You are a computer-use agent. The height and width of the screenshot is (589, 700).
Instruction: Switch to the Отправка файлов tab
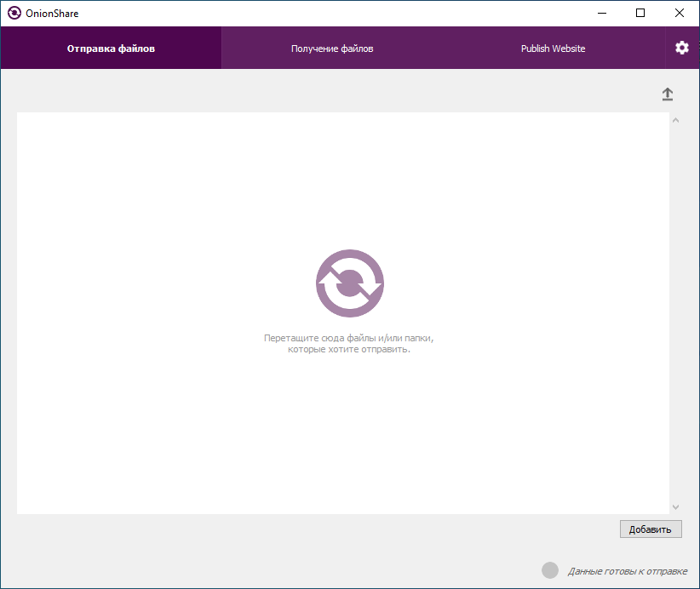click(112, 49)
